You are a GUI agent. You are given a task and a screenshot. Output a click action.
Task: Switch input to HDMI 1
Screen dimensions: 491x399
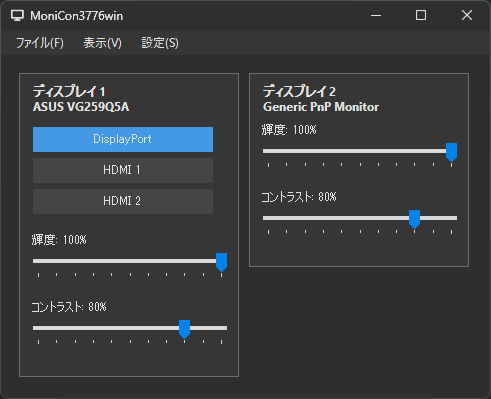pos(123,170)
